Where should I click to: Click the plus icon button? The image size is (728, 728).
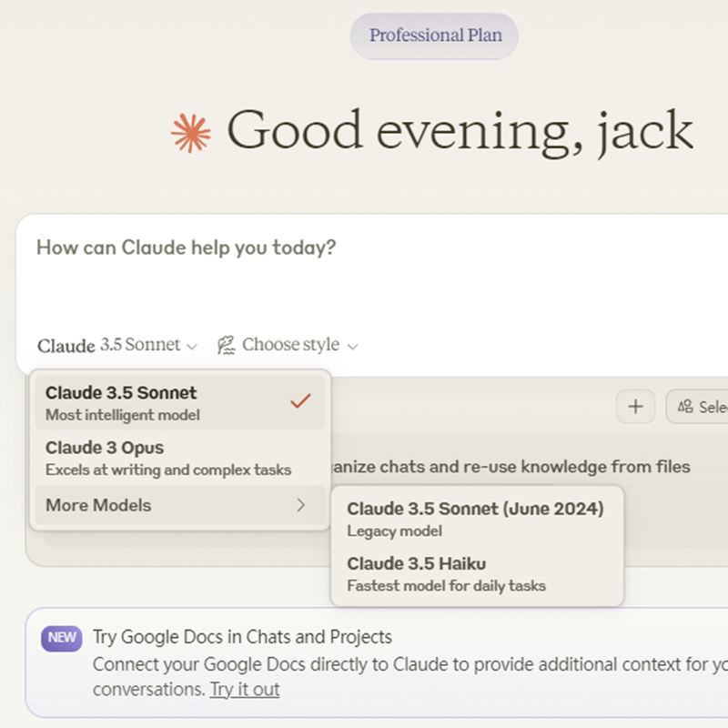click(635, 407)
